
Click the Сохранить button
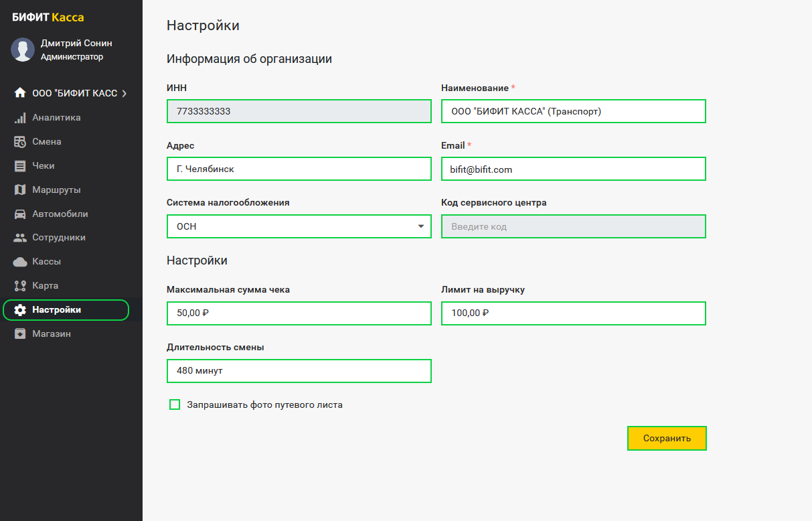click(667, 439)
